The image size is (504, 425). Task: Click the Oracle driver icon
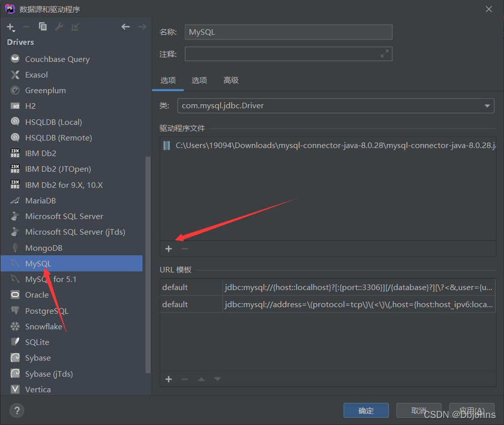15,295
